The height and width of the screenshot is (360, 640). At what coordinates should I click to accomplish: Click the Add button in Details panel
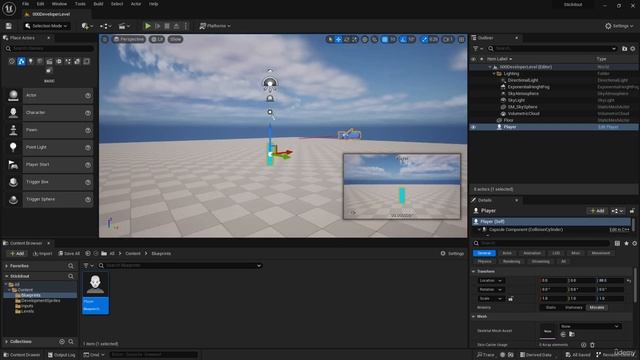tap(597, 211)
